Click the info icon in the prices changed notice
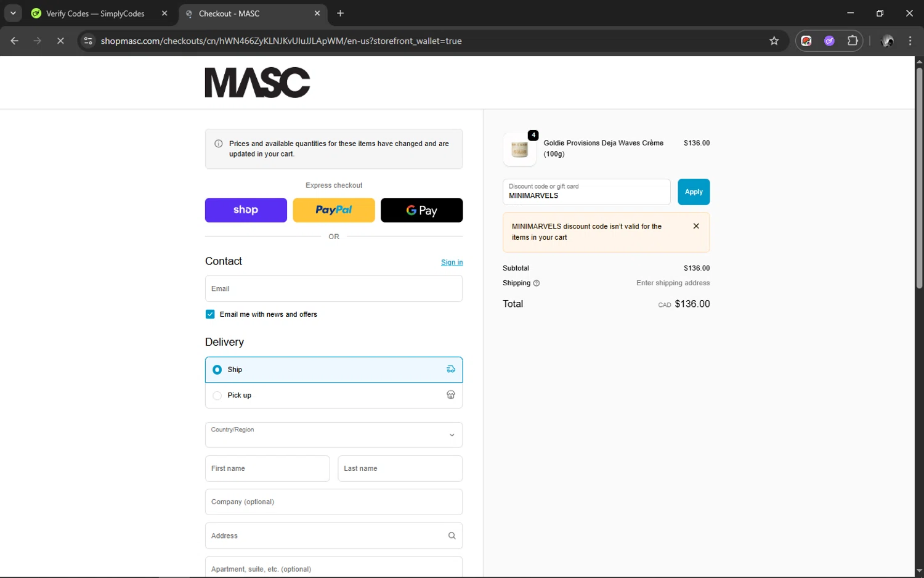The image size is (924, 578). [218, 144]
